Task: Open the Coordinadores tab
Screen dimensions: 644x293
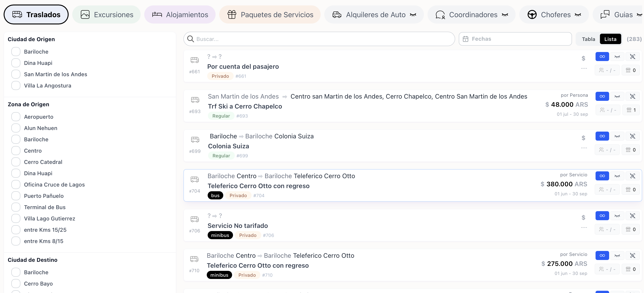Action: tap(471, 14)
